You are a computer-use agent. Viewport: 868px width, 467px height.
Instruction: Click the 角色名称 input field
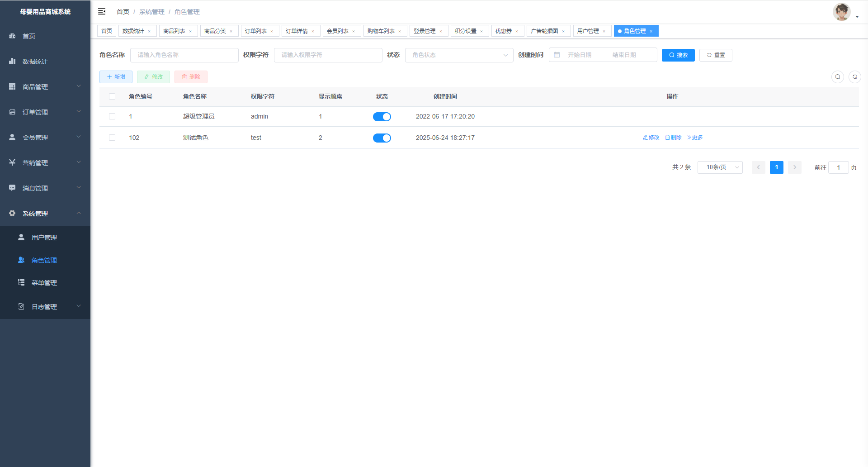coord(184,55)
